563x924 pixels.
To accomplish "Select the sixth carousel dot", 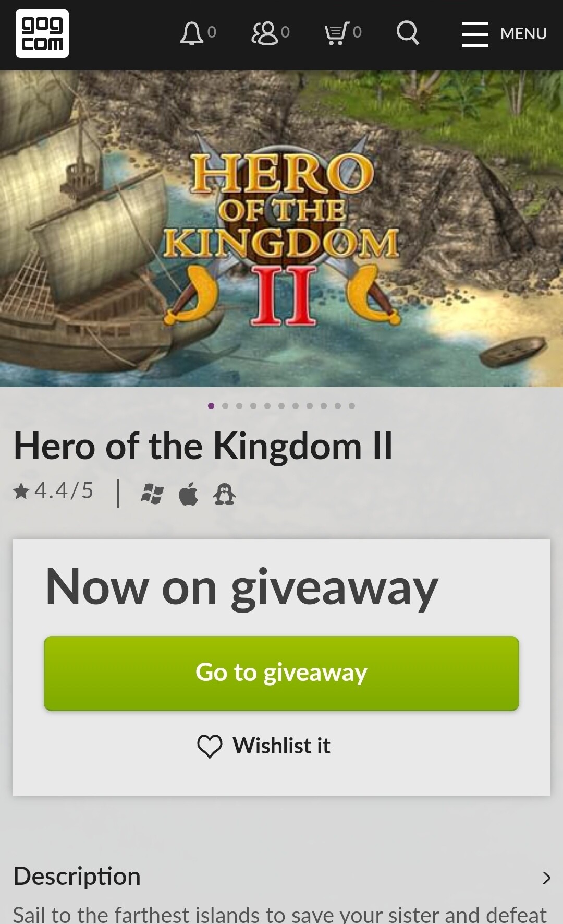I will [x=281, y=406].
